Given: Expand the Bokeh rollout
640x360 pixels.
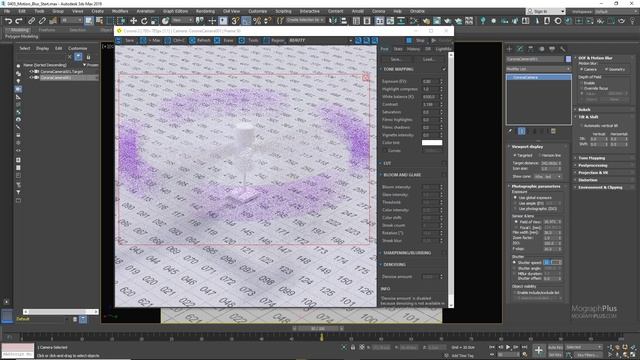Looking at the screenshot, I should coord(605,109).
